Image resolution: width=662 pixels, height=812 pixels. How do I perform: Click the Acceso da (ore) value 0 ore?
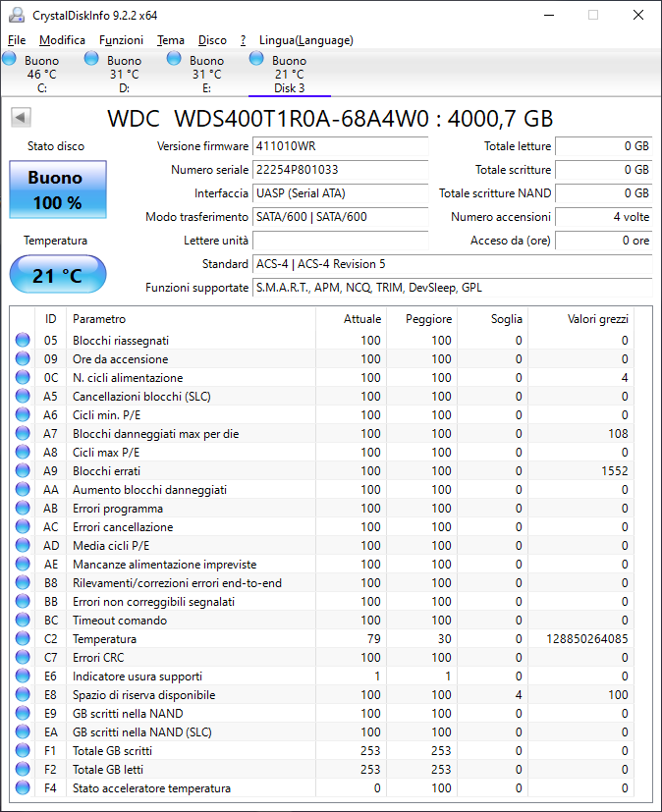(x=603, y=241)
